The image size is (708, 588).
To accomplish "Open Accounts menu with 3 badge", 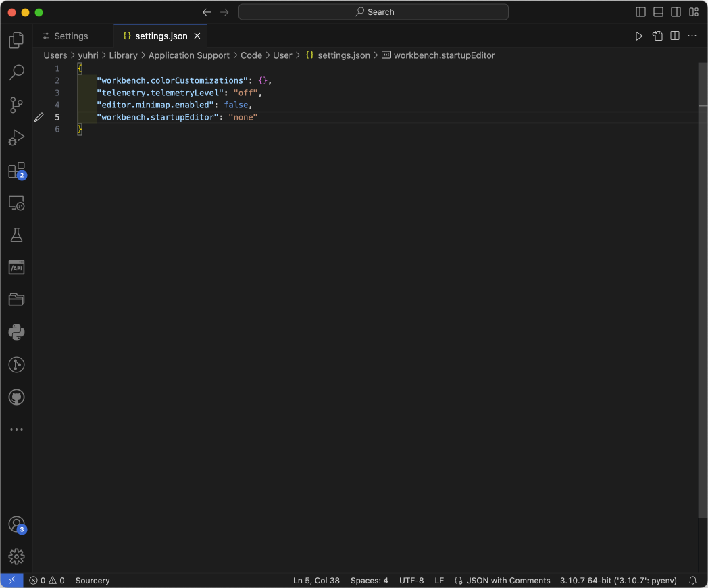I will click(17, 524).
